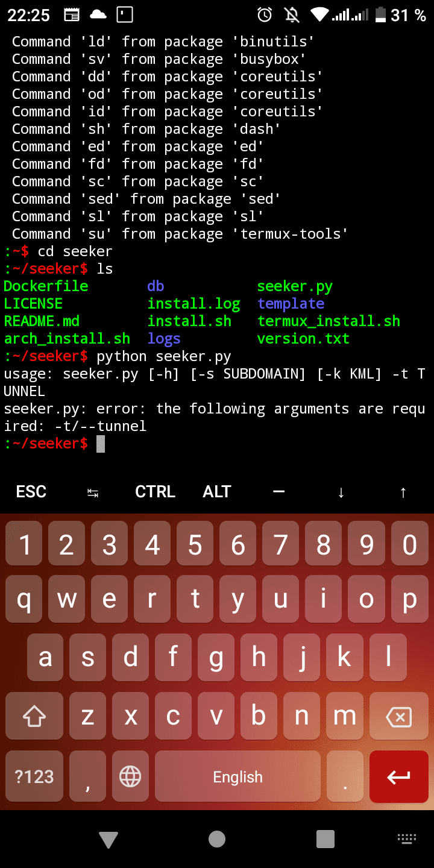Tap the letter m key

[345, 716]
